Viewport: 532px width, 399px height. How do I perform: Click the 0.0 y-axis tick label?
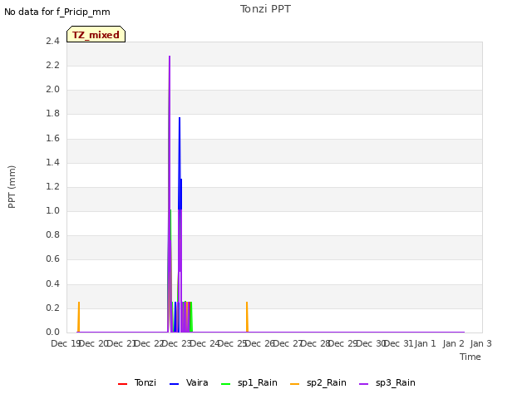point(52,332)
